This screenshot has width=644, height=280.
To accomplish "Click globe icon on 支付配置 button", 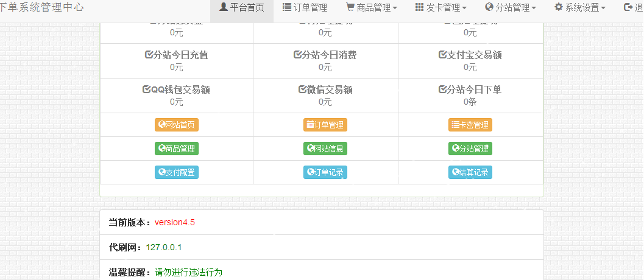I will pos(161,172).
